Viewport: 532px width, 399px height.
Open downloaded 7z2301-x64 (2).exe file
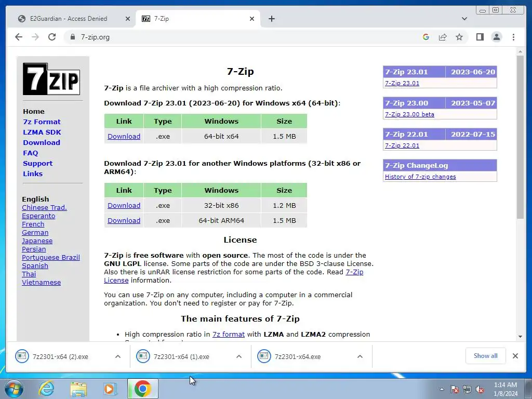click(x=60, y=356)
